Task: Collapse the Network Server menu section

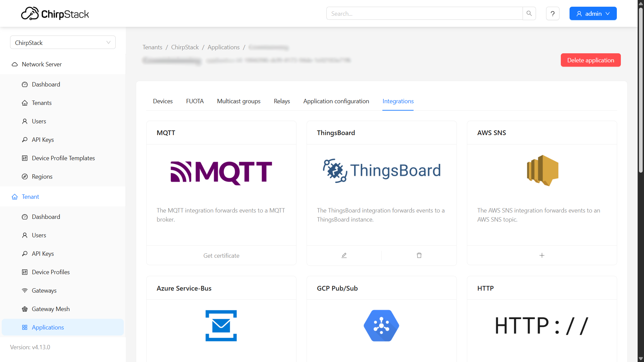Action: 42,64
